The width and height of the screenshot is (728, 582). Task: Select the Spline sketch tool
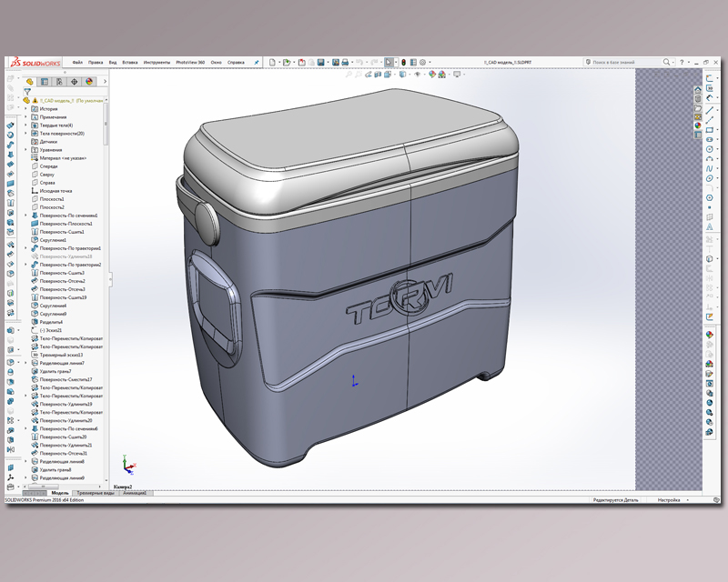pos(710,168)
